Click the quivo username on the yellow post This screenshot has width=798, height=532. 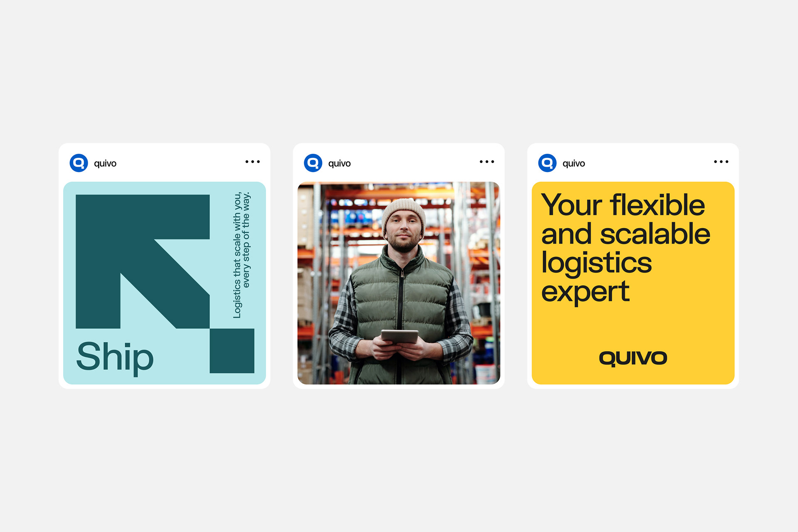574,163
